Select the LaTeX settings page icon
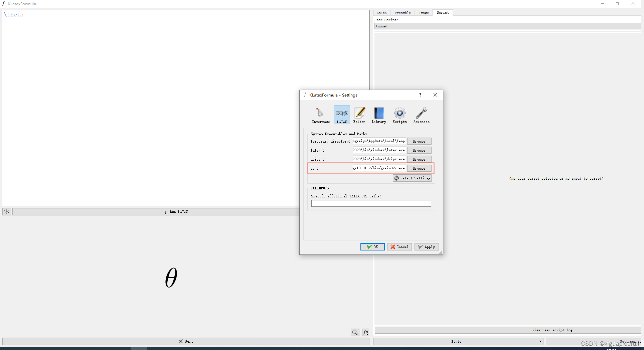This screenshot has height=350, width=644. point(341,115)
